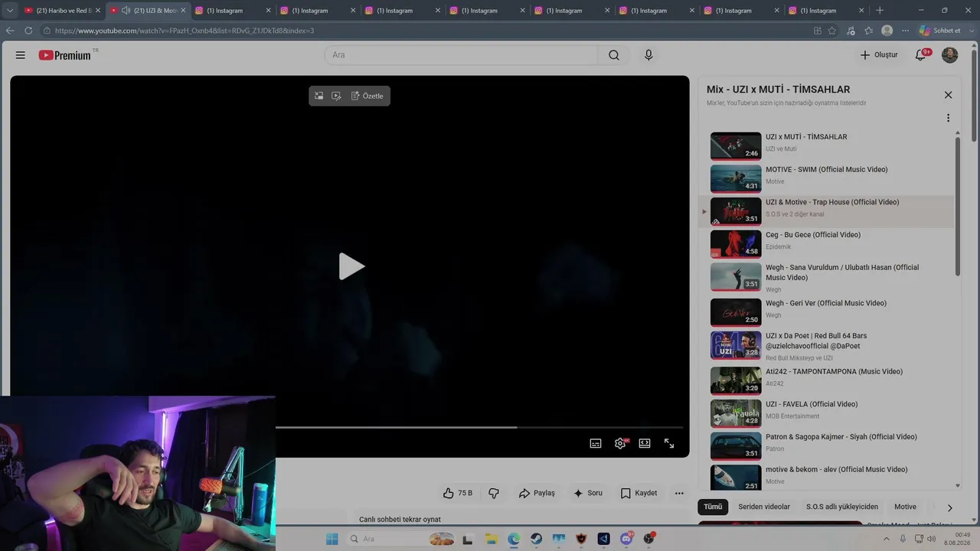Click the Oluştur create button
The width and height of the screenshot is (980, 551).
tap(878, 55)
